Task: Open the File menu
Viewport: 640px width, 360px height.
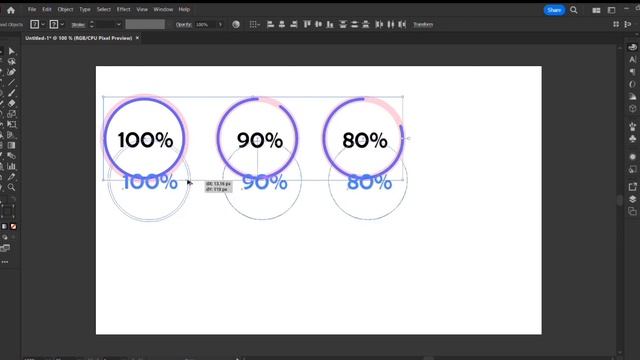Action: tap(32, 9)
